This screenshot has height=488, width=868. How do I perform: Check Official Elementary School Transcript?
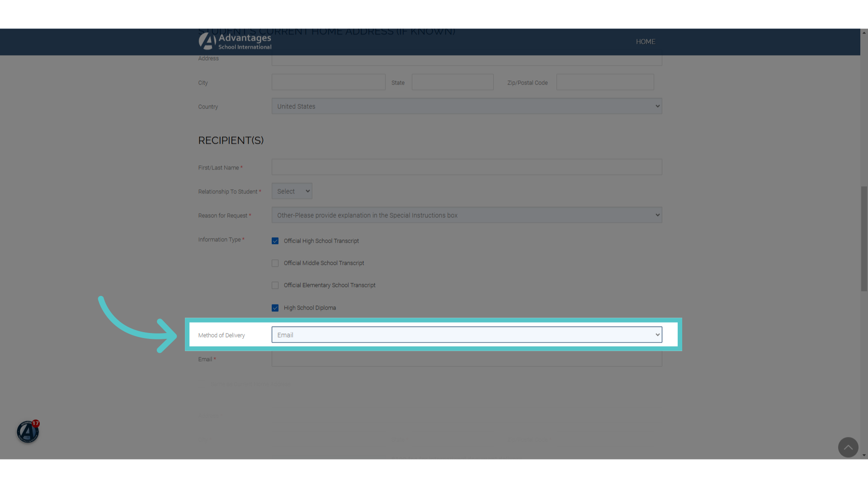(275, 285)
